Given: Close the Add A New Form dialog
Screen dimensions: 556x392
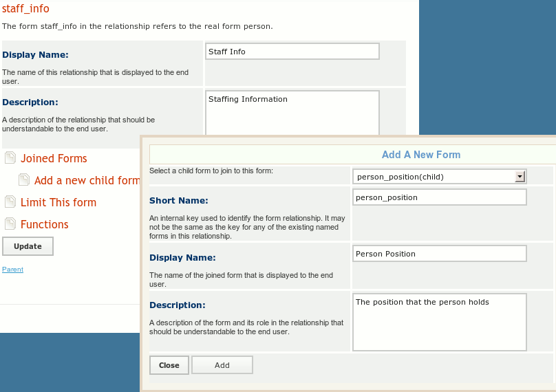Looking at the screenshot, I should click(169, 365).
